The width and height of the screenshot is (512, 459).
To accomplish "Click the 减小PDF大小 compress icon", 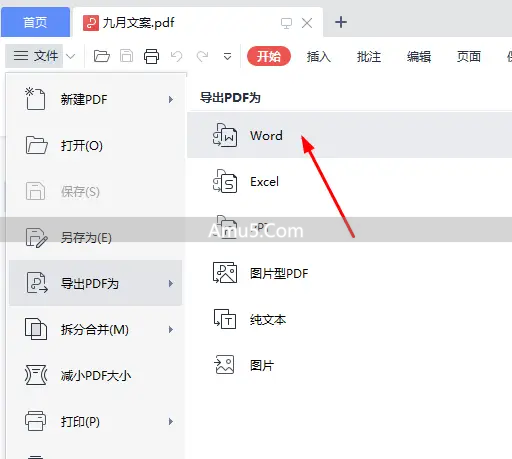I will tap(36, 375).
